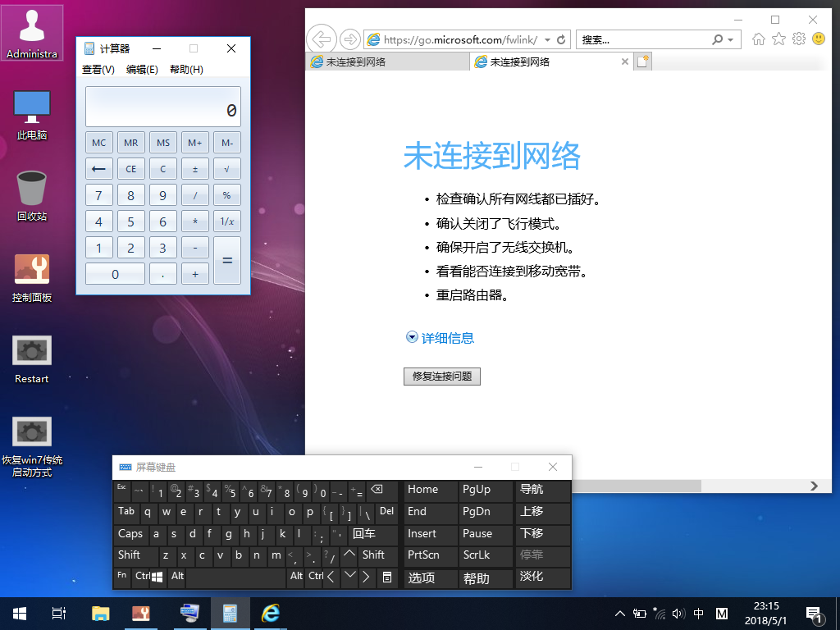Click 修复连接问题 button

tap(442, 377)
